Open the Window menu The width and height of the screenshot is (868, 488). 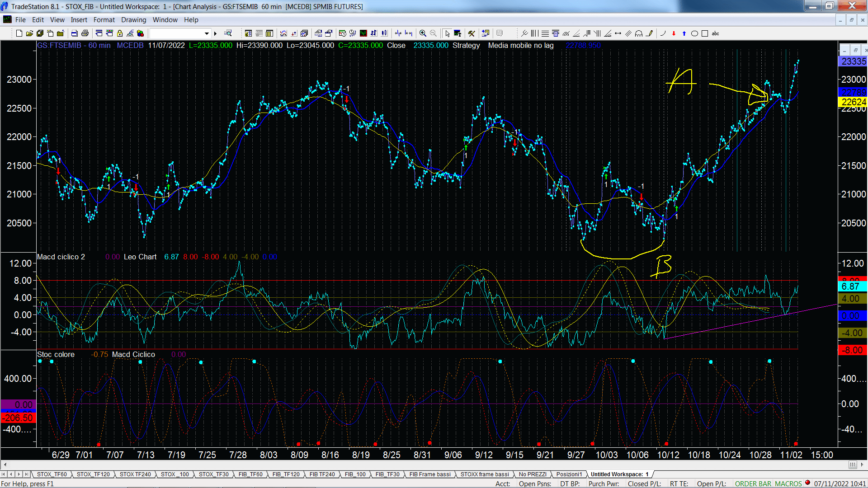click(x=165, y=20)
